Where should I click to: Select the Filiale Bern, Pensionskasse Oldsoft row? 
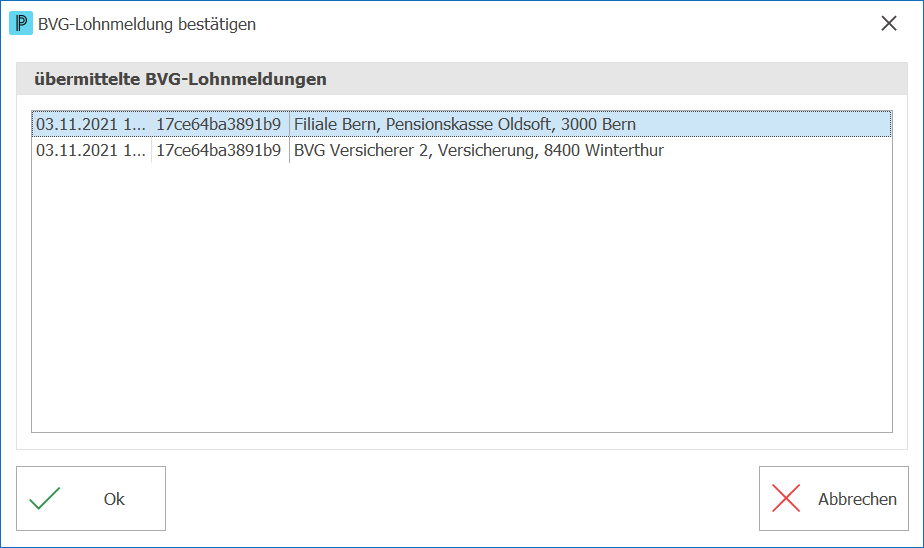coord(461,124)
